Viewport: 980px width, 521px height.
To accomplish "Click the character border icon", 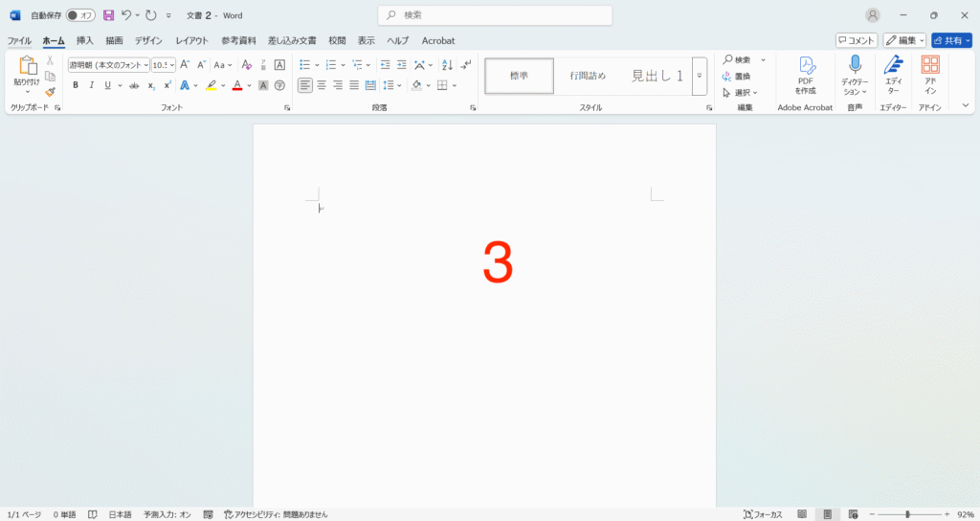I will point(280,64).
